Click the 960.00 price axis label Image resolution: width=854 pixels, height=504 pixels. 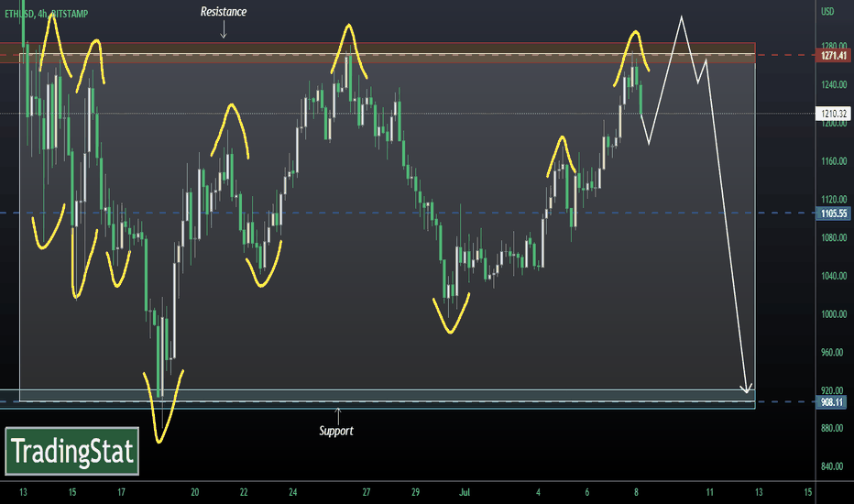click(832, 353)
